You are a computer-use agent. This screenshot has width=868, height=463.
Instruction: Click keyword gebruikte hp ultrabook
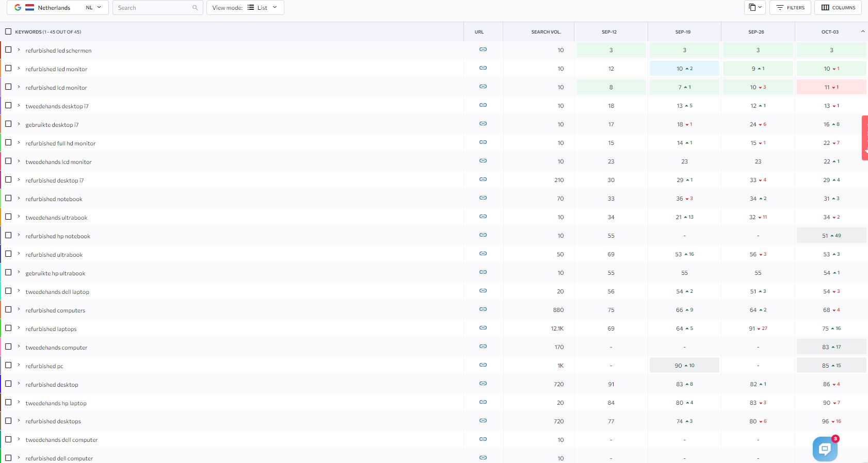point(55,273)
